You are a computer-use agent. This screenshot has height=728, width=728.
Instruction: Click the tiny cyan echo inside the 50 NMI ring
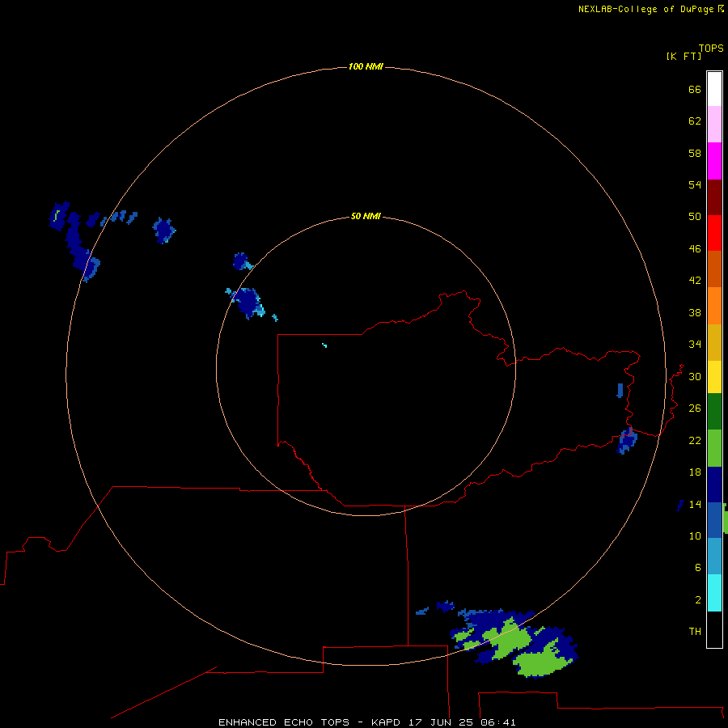coord(324,345)
